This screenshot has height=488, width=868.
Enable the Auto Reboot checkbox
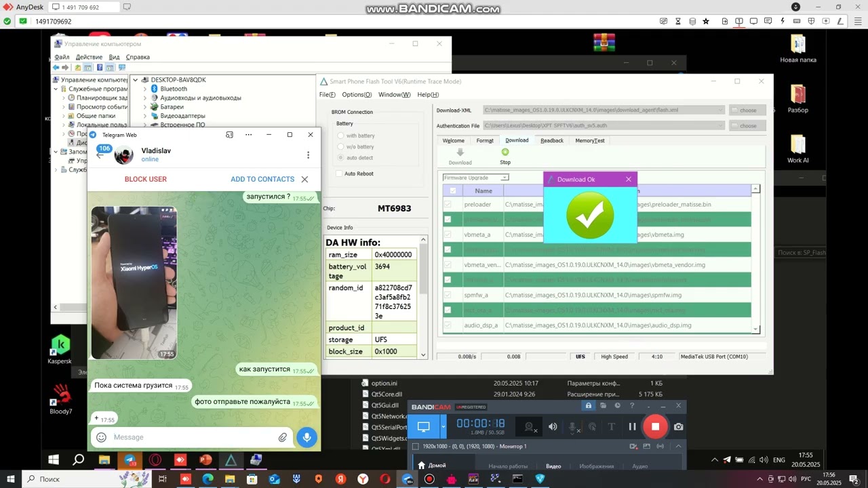click(339, 174)
